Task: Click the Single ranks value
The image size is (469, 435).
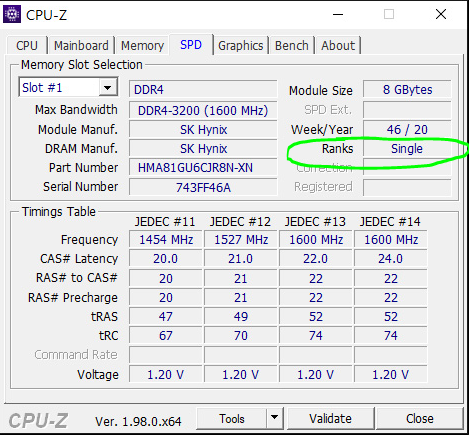Action: 407,149
